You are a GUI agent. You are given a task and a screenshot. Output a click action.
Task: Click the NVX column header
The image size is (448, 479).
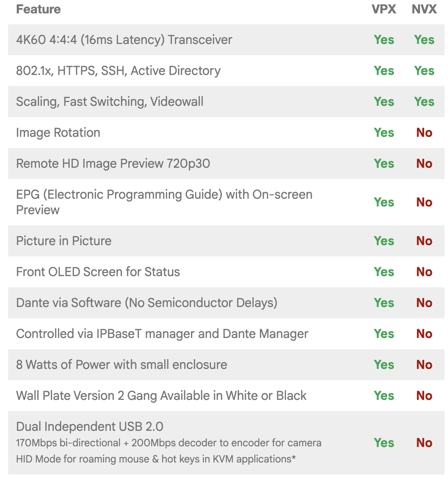tap(424, 9)
